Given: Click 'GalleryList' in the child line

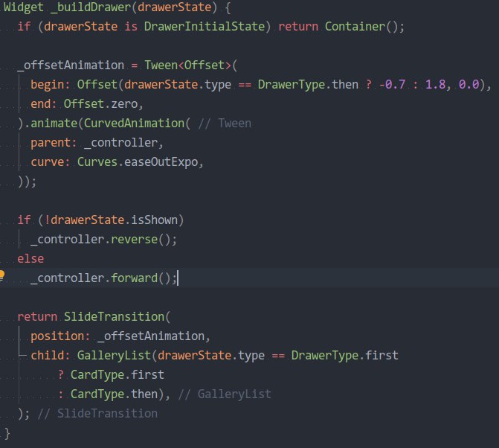Looking at the screenshot, I should click(x=114, y=356).
